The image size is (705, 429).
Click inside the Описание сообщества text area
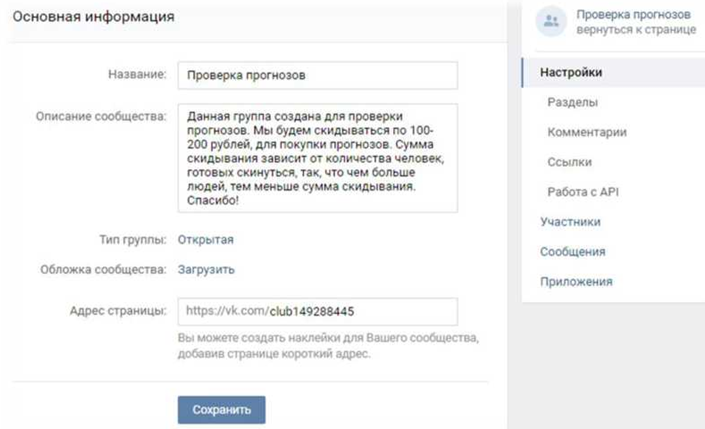coord(317,158)
